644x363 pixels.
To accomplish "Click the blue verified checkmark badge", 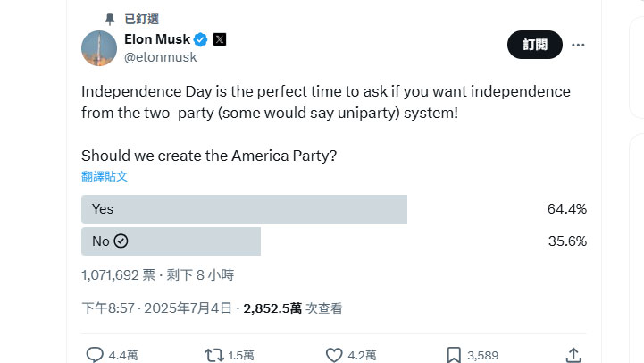I will [201, 39].
